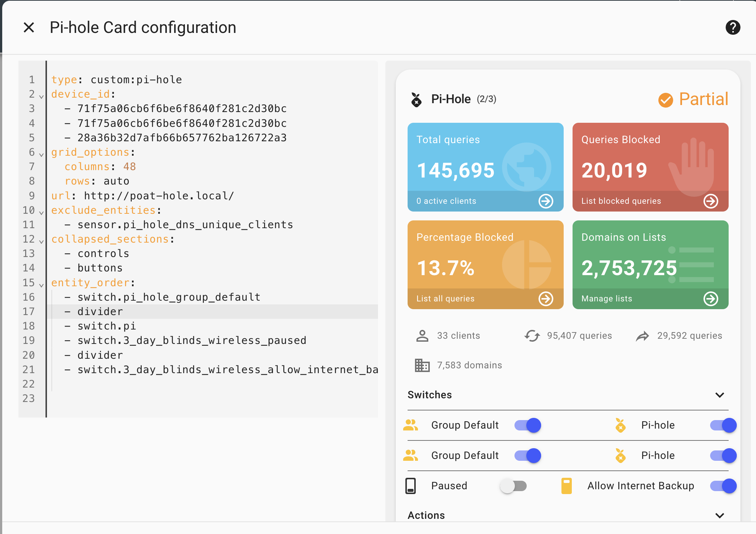
Task: Open the List blocked queries link
Action: click(x=621, y=201)
